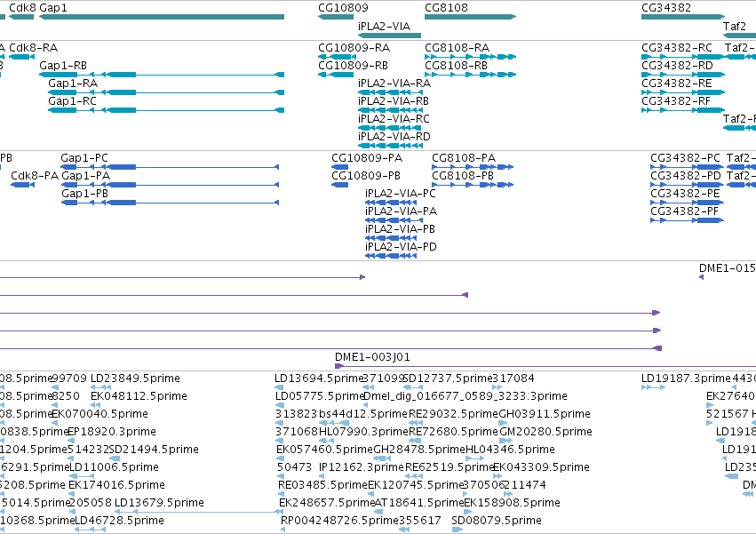This screenshot has width=756, height=534.
Task: Select transcript CG34382-RC
Action: point(683,57)
